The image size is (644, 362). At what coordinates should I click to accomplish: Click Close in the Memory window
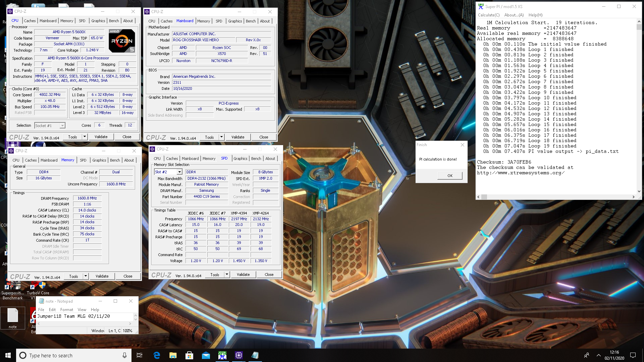point(128,276)
